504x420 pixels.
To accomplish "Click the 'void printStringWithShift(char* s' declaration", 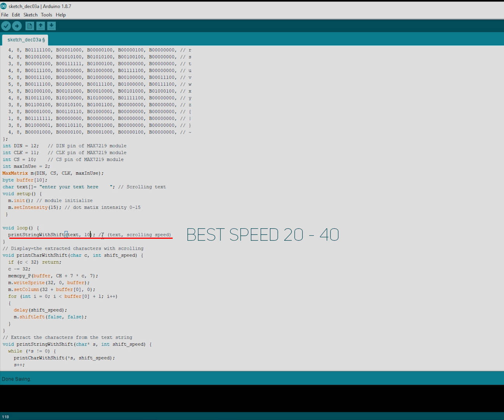I will click(77, 345).
